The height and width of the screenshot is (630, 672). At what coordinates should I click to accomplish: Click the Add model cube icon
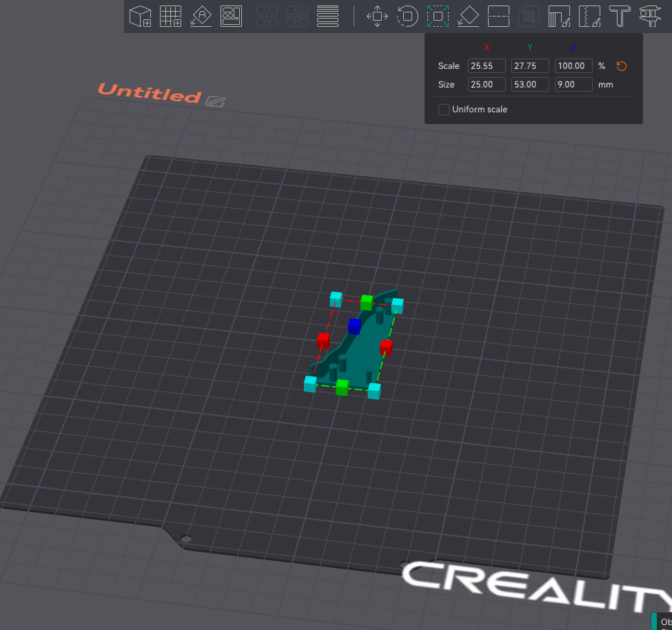[140, 17]
